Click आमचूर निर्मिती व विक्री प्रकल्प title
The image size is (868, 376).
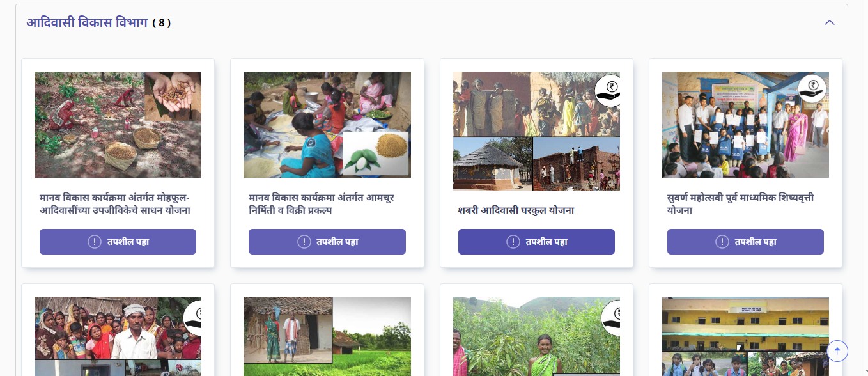322,203
